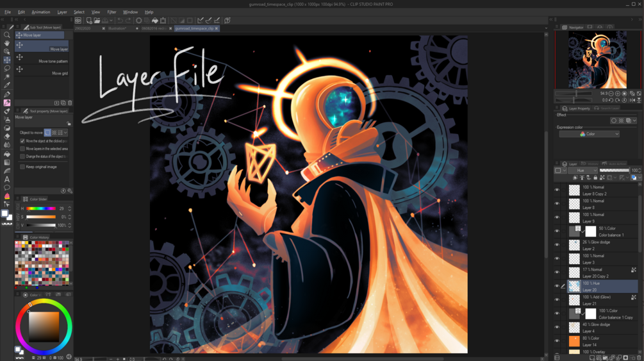Select the Text tool (A)
The width and height of the screenshot is (644, 361).
pyautogui.click(x=7, y=180)
